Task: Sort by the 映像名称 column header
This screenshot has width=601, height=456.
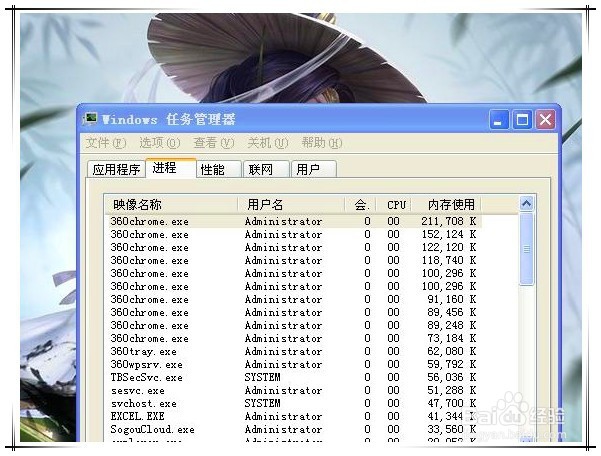Action: pyautogui.click(x=171, y=204)
